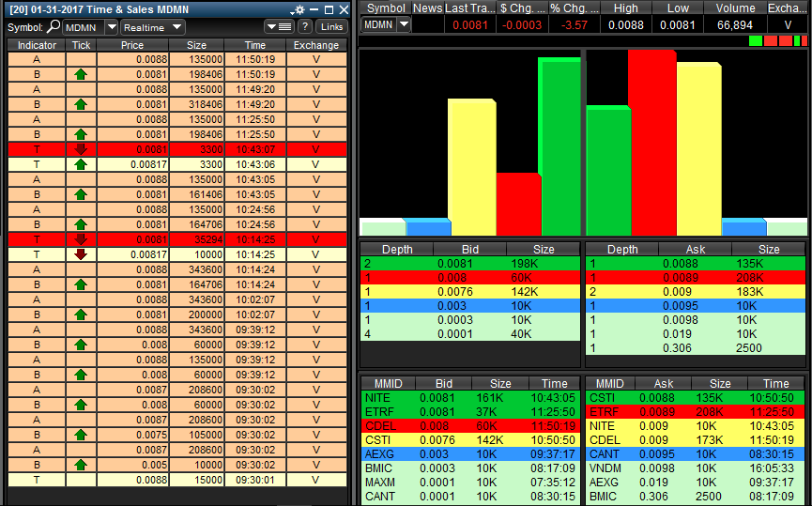Select the 0.0081 bid depth row
The image size is (812, 506).
[469, 264]
